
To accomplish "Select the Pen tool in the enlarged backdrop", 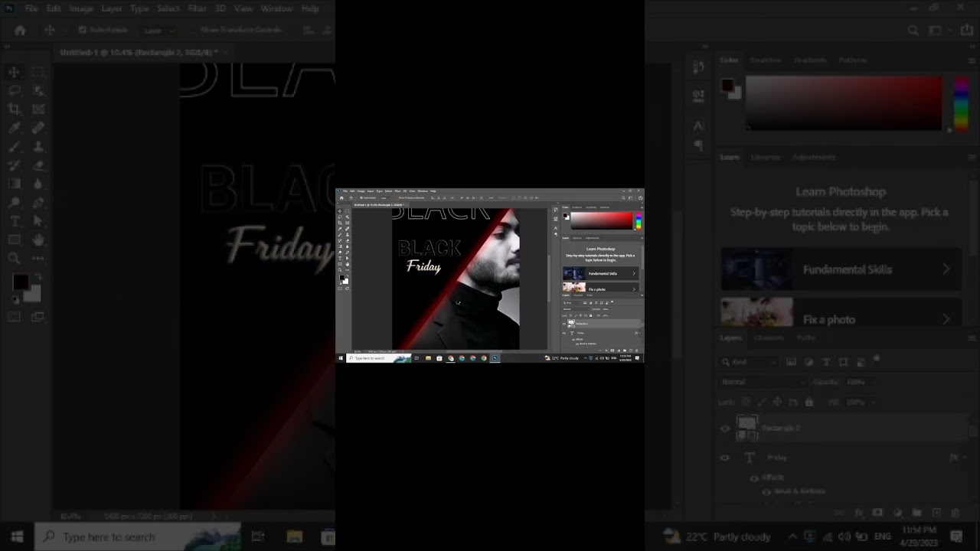I will tap(38, 203).
